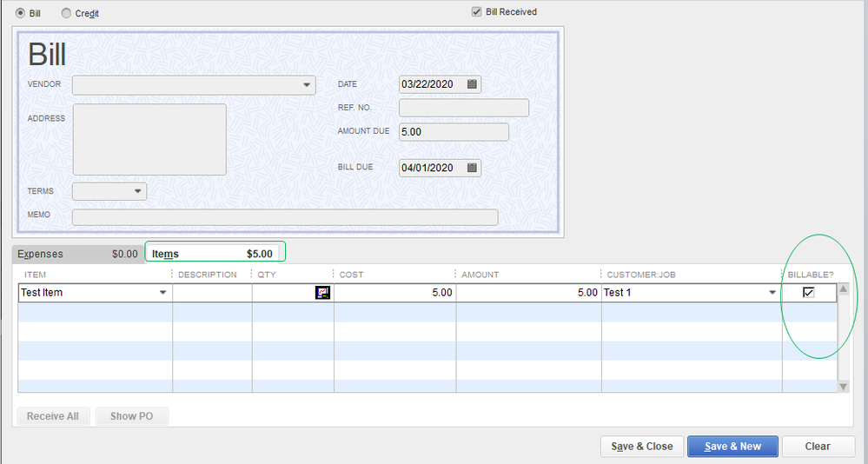Image resolution: width=868 pixels, height=464 pixels.
Task: Click the BILLABLE? column header
Action: pos(811,275)
